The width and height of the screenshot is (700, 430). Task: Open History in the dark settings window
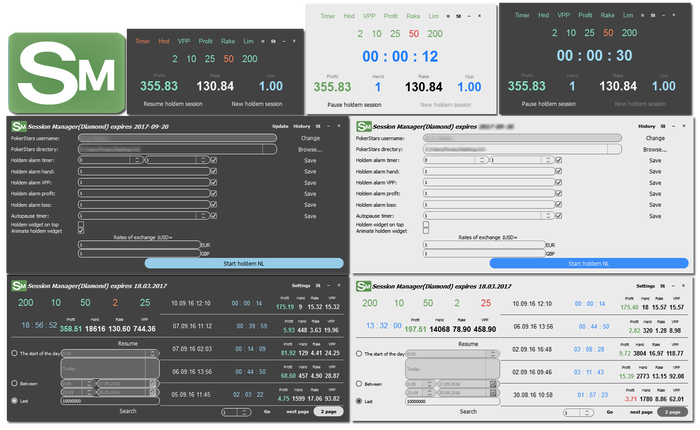click(302, 126)
